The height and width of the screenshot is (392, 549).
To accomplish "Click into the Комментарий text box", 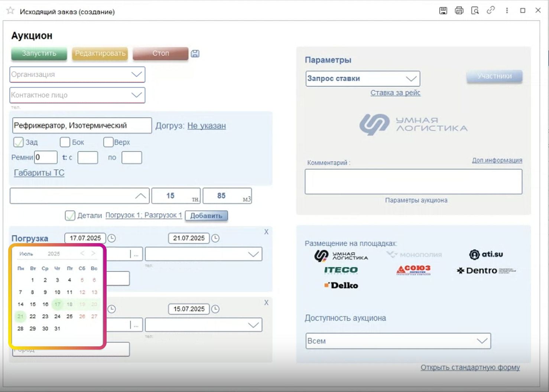I will click(413, 182).
